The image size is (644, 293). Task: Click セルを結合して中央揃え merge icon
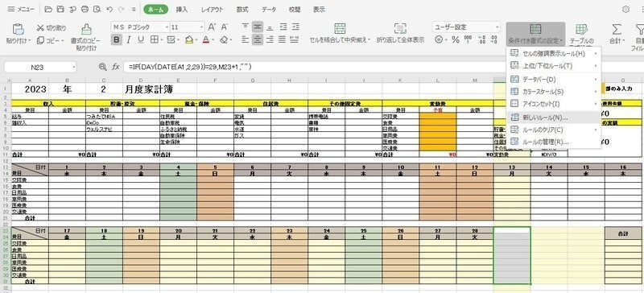click(x=340, y=28)
